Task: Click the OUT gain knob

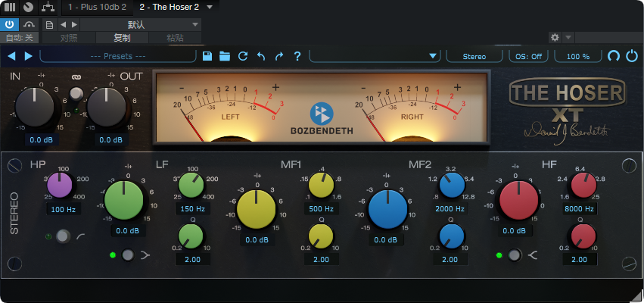Action: [x=107, y=107]
